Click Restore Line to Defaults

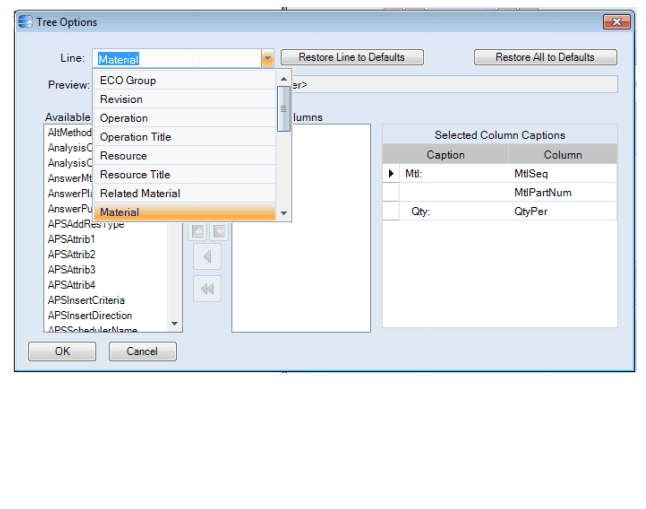point(352,57)
